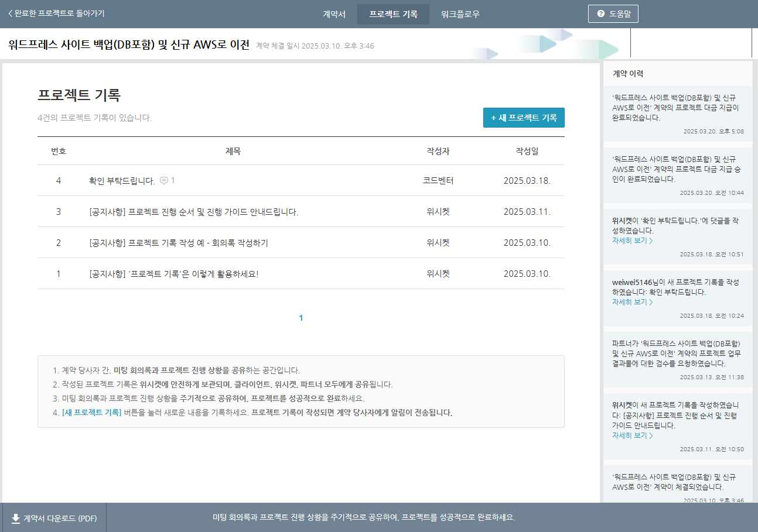Click the back arrow to completed projects
The height and width of the screenshot is (532, 758).
(10, 13)
